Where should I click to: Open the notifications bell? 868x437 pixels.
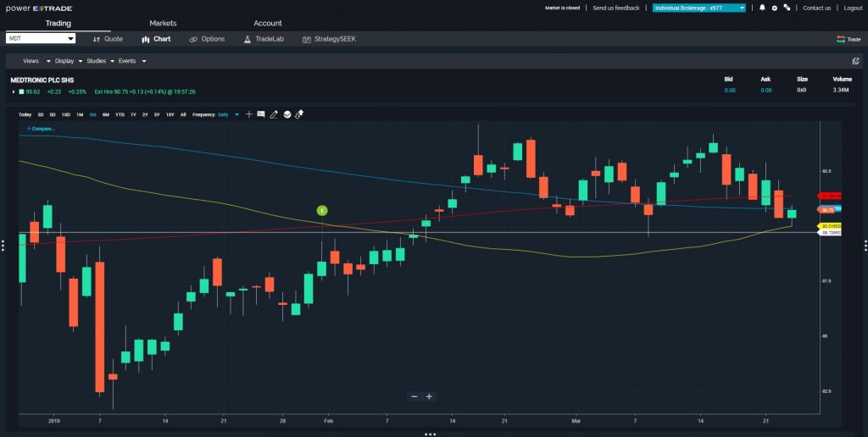pyautogui.click(x=762, y=8)
